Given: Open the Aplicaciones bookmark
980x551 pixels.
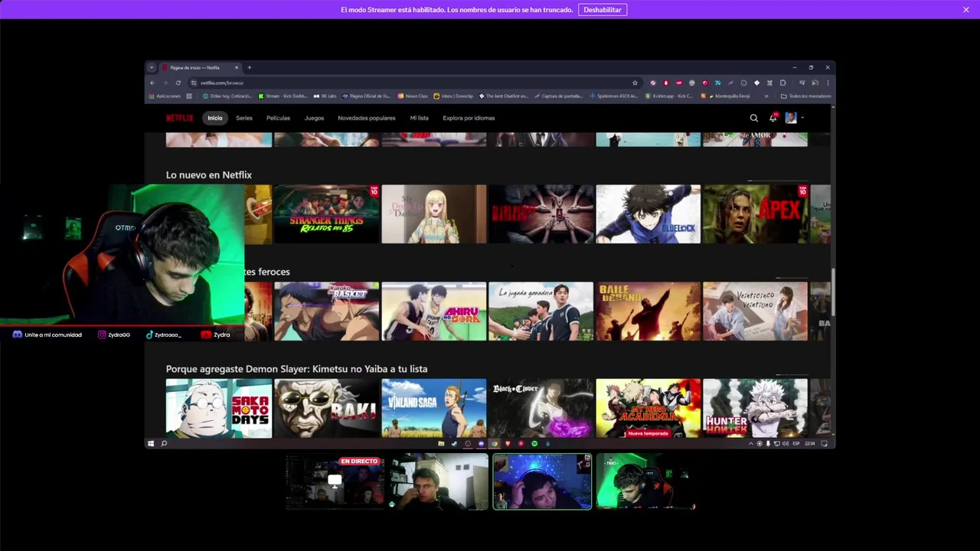Looking at the screenshot, I should tap(165, 96).
